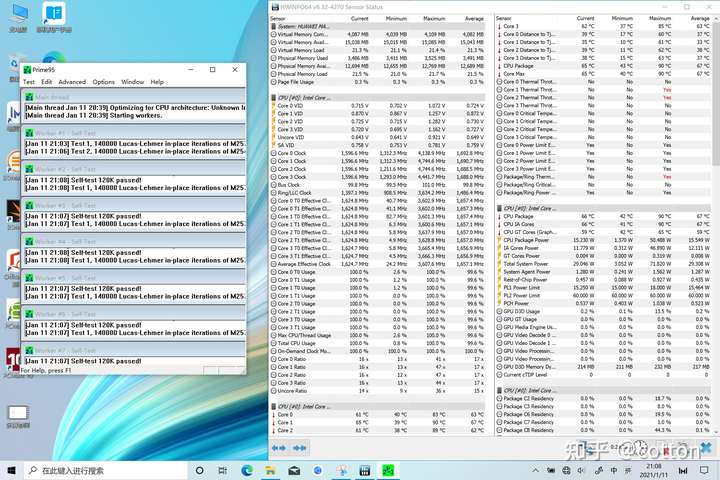Click the Worker #1 window icon
Image resolution: width=720 pixels, height=480 pixels.
tap(29, 133)
